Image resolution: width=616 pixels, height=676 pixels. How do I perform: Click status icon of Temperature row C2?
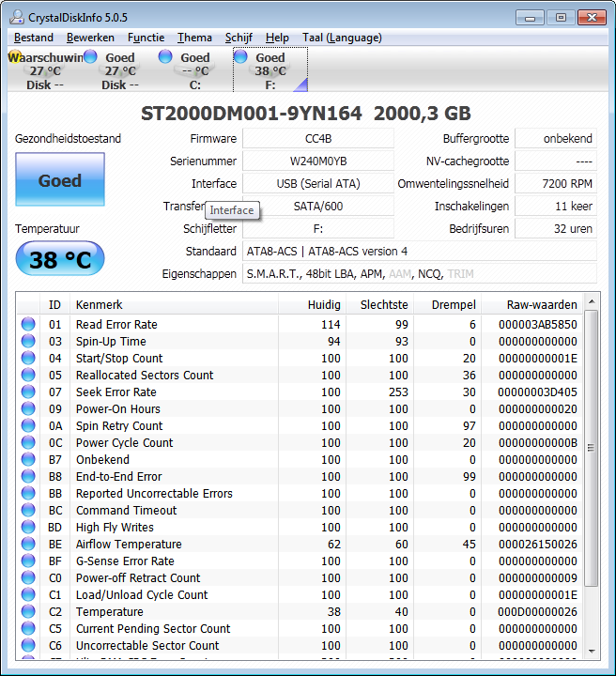28,611
